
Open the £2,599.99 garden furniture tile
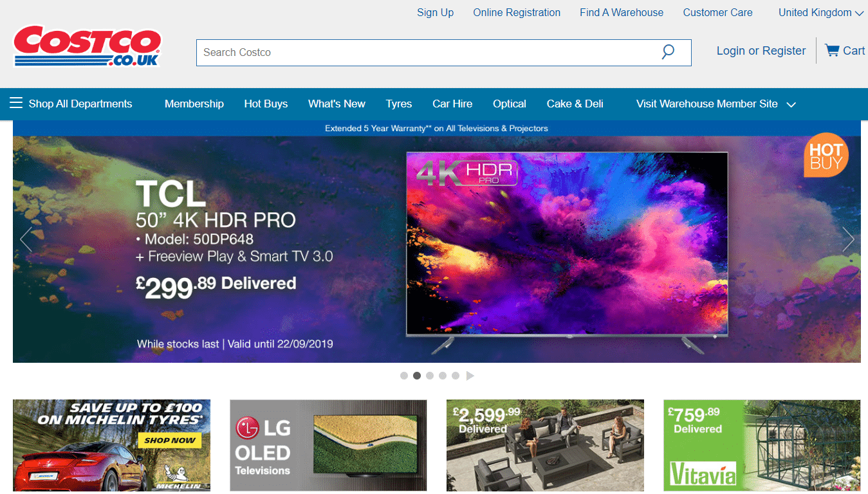point(545,445)
